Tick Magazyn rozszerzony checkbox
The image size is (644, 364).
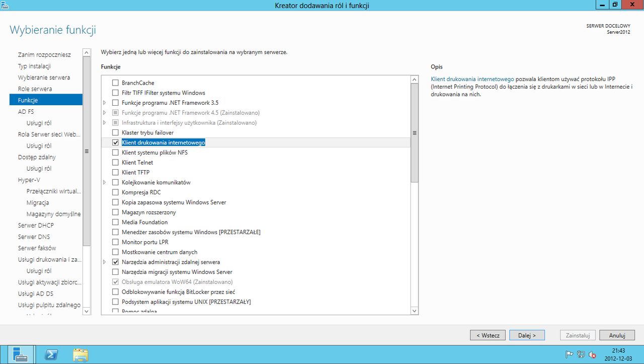[x=115, y=212]
